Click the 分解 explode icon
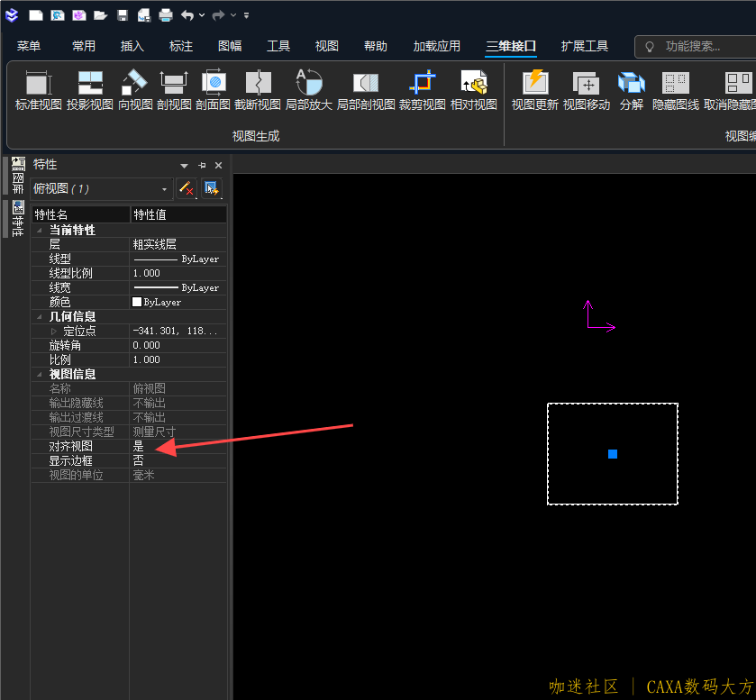 631,89
